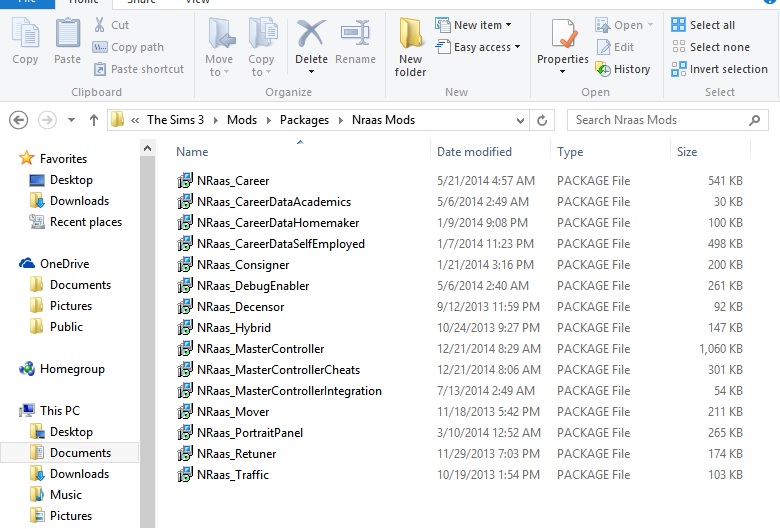Click the Packages breadcrumb
Image resolution: width=780 pixels, height=529 pixels.
pos(304,120)
